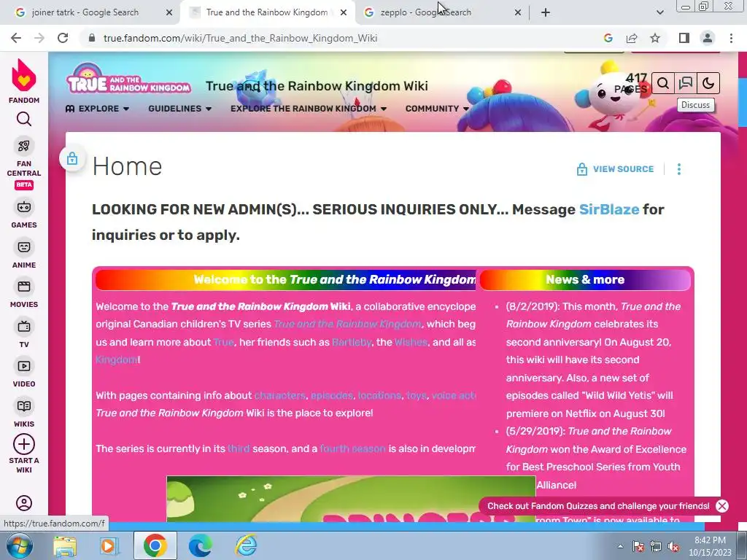Expand the Explore the Rainbow Kingdom menu

click(x=309, y=109)
